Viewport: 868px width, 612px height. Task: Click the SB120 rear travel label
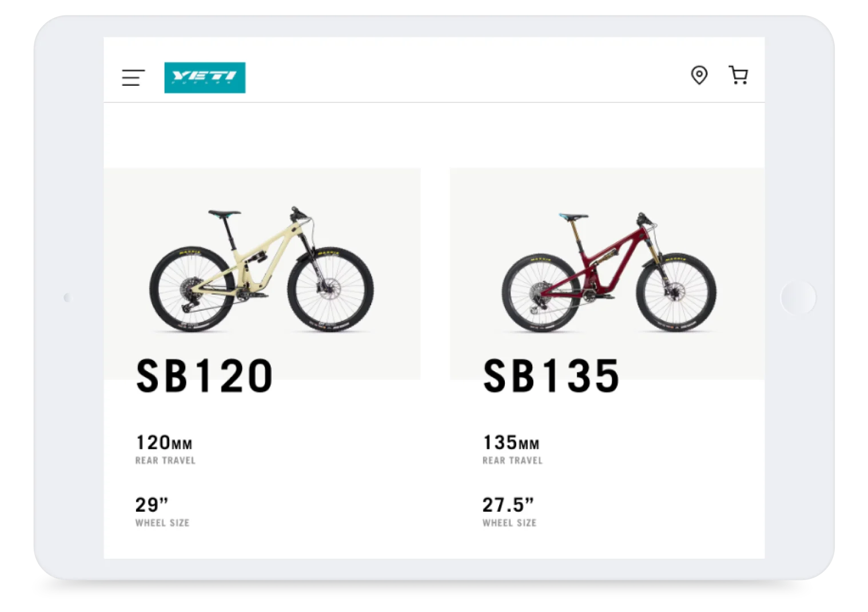coord(165,460)
